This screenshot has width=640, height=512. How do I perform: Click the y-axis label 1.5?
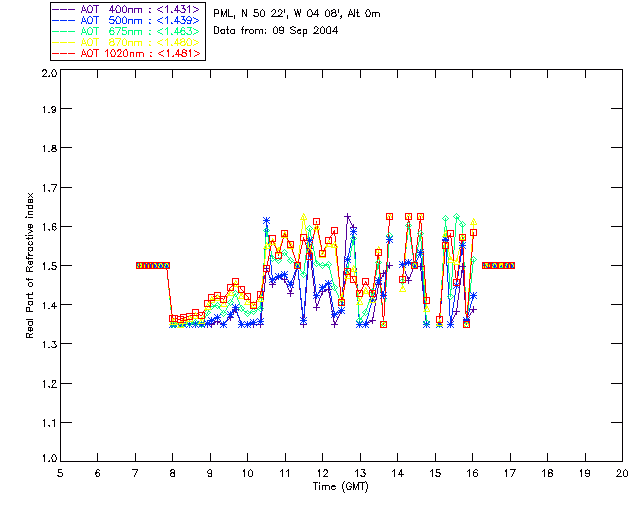(49, 266)
